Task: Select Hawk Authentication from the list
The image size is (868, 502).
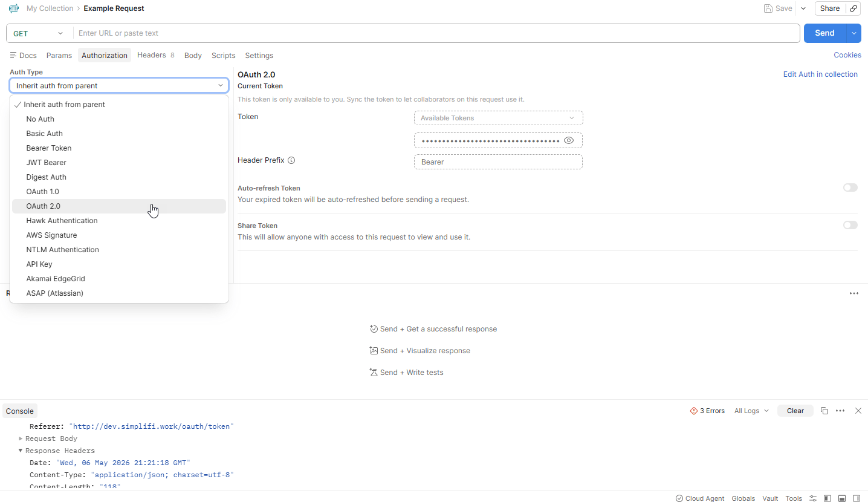Action: pyautogui.click(x=119, y=221)
